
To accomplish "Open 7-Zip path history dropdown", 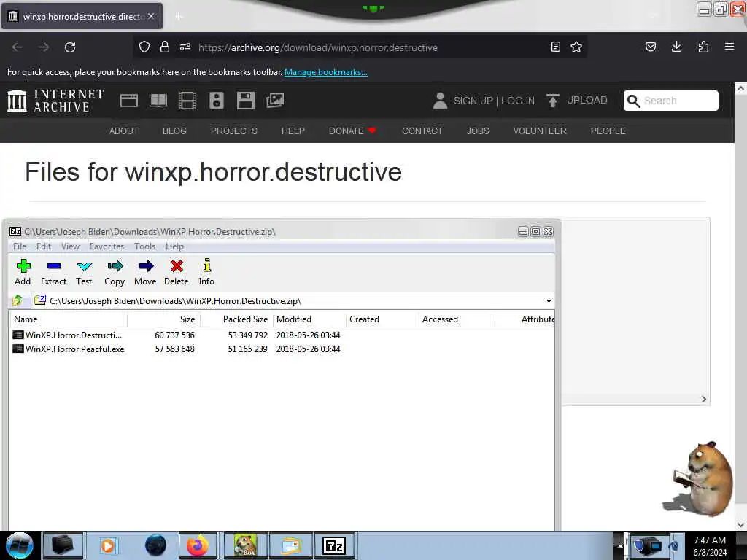I will [549, 301].
